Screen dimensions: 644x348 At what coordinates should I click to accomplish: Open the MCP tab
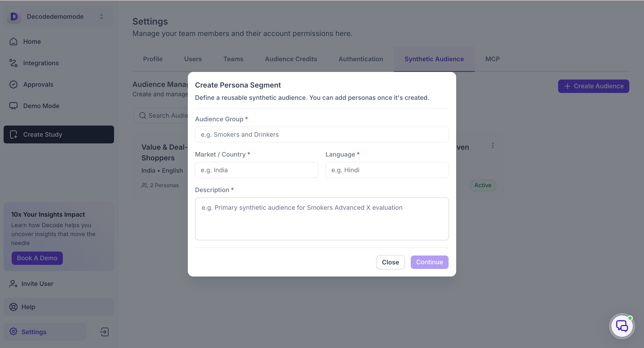pos(492,59)
